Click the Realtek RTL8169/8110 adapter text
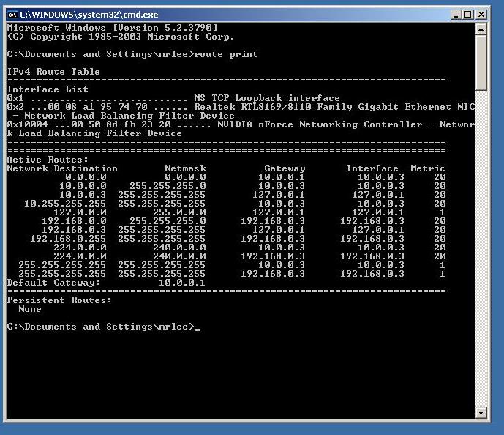This screenshot has height=435, width=504. click(x=334, y=107)
